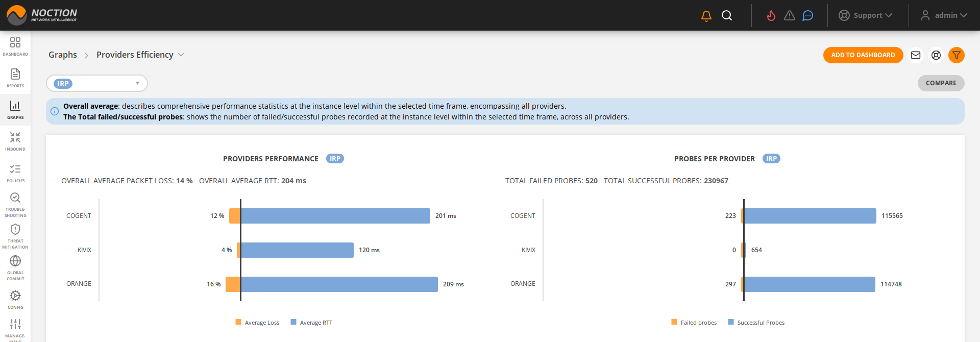Navigate to Graphs via the breadcrumb
Image resolution: width=980 pixels, height=342 pixels.
pyautogui.click(x=62, y=55)
